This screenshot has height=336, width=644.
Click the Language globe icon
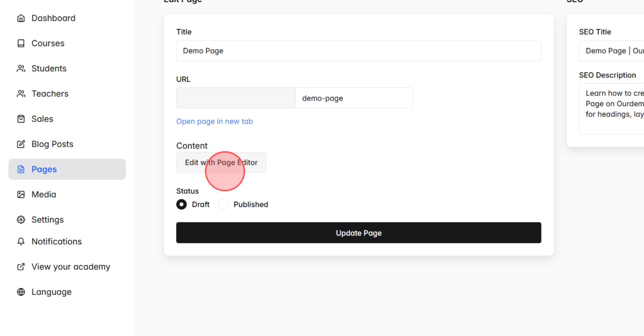point(21,292)
